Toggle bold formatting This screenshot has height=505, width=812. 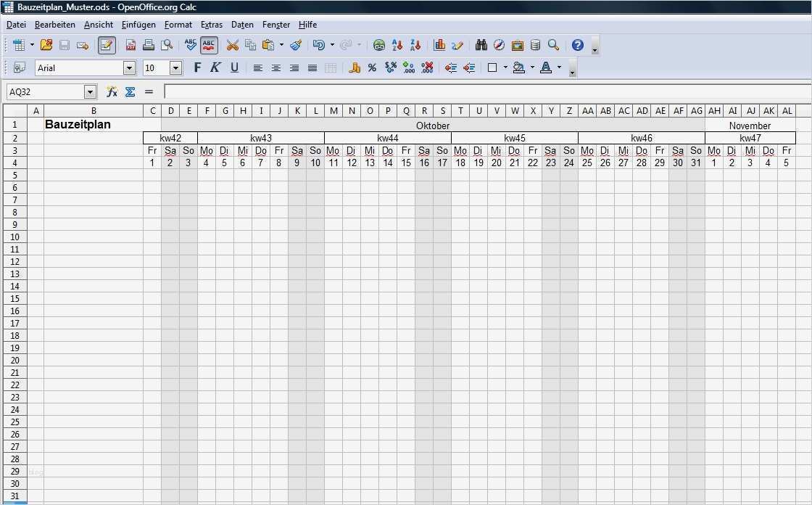196,67
